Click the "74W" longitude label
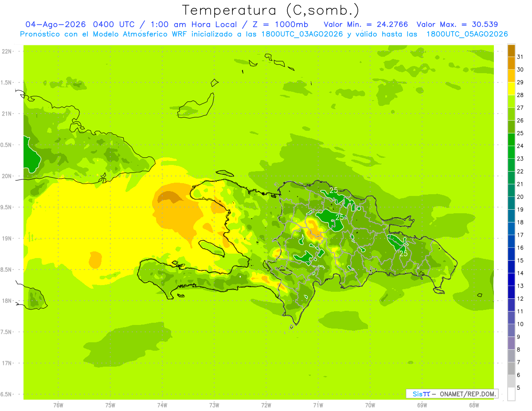Image resolution: width=532 pixels, height=411 pixels. [x=162, y=405]
